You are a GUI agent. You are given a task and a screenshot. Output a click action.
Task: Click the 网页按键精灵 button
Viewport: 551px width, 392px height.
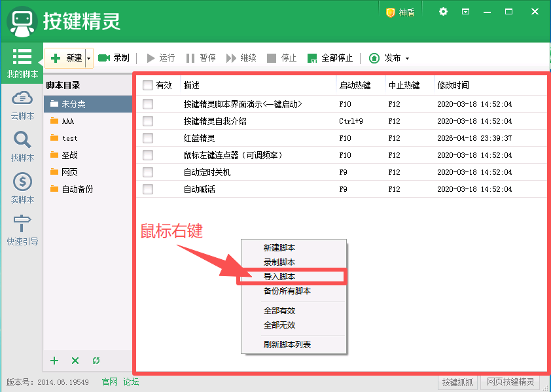pyautogui.click(x=510, y=382)
